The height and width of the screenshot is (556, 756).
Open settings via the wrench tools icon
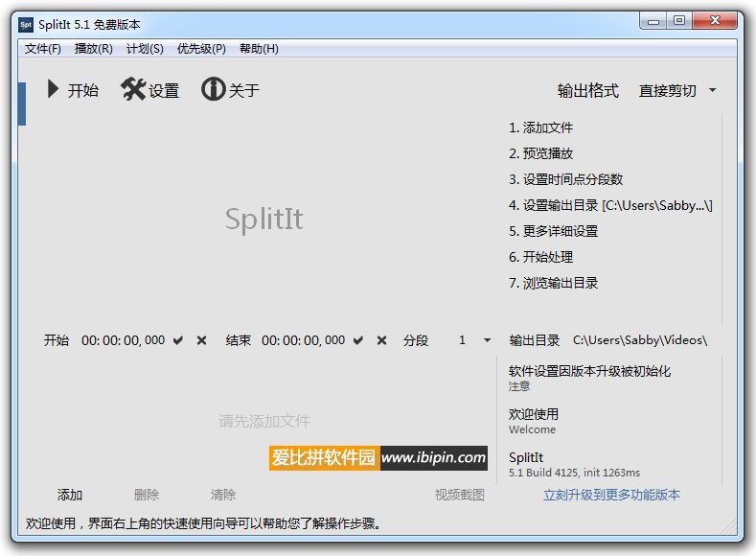(x=133, y=89)
